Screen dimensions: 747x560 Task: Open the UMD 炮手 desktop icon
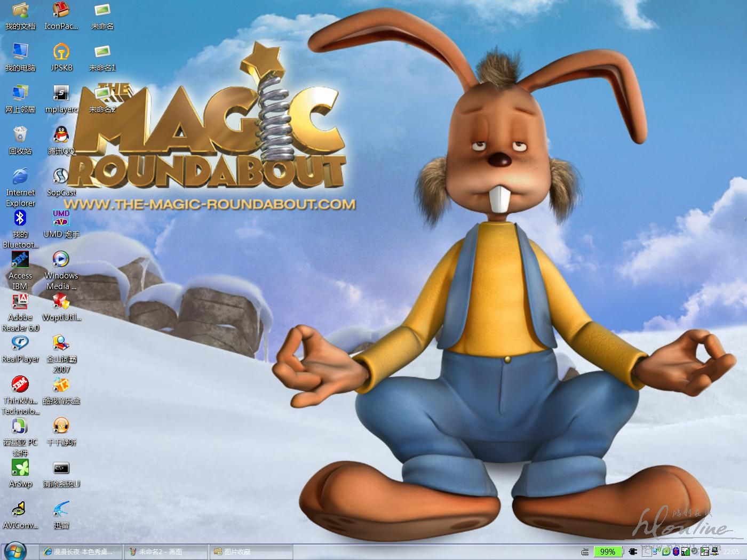click(61, 219)
